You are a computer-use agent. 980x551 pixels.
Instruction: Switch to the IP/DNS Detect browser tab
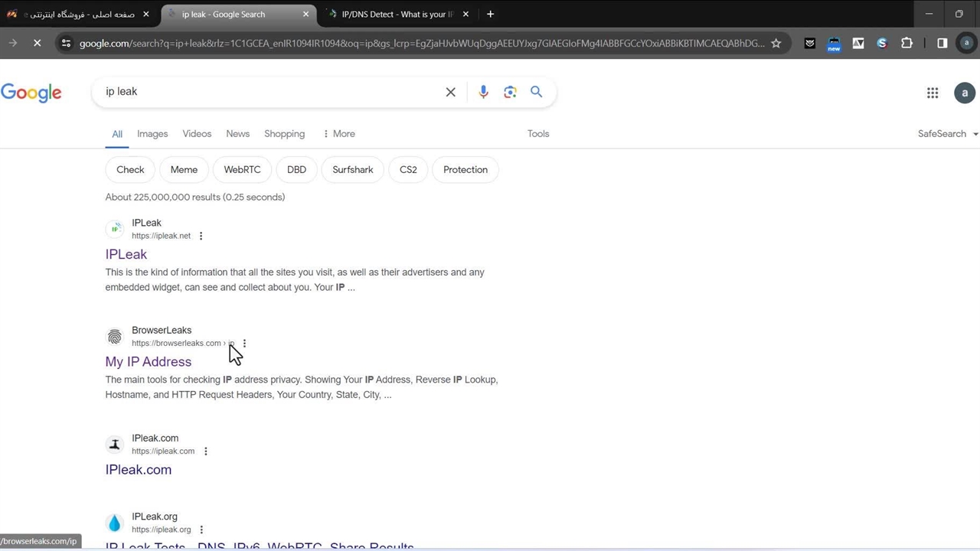[x=397, y=14]
